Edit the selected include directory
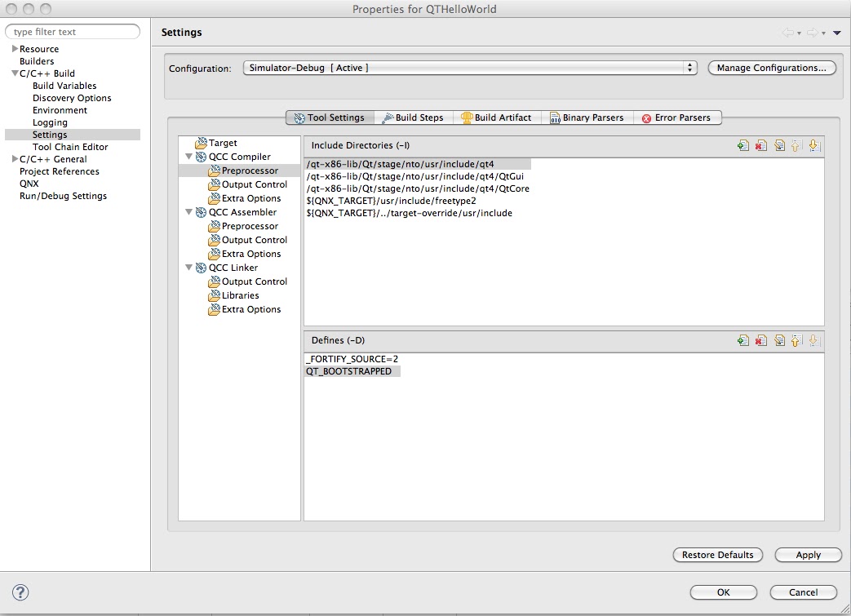851x616 pixels. (x=779, y=145)
